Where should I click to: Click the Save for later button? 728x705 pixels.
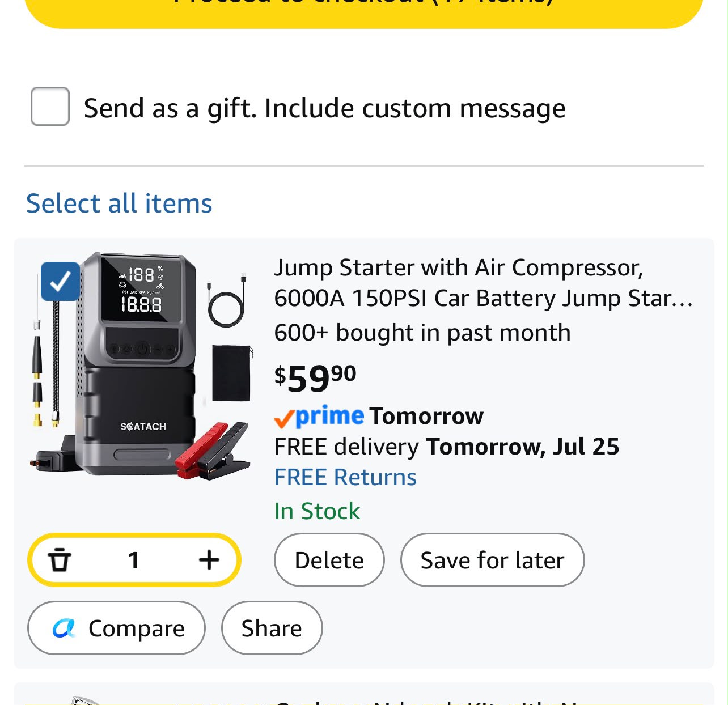tap(492, 560)
